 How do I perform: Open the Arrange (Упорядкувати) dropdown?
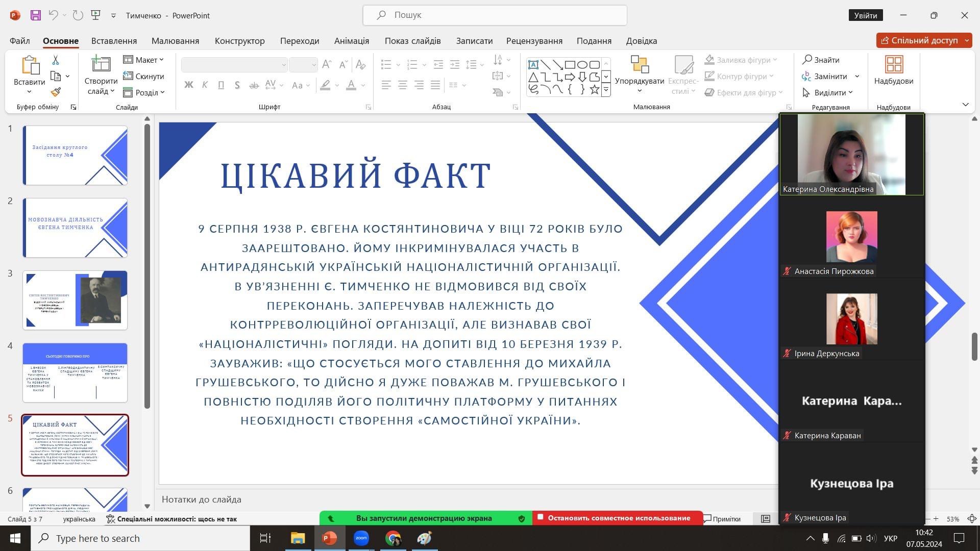pos(640,74)
